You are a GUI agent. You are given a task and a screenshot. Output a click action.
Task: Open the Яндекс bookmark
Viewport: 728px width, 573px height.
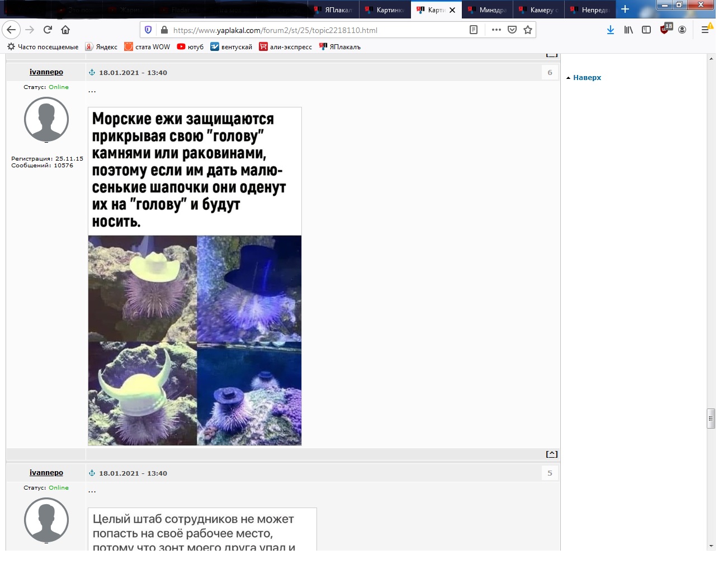coord(101,46)
